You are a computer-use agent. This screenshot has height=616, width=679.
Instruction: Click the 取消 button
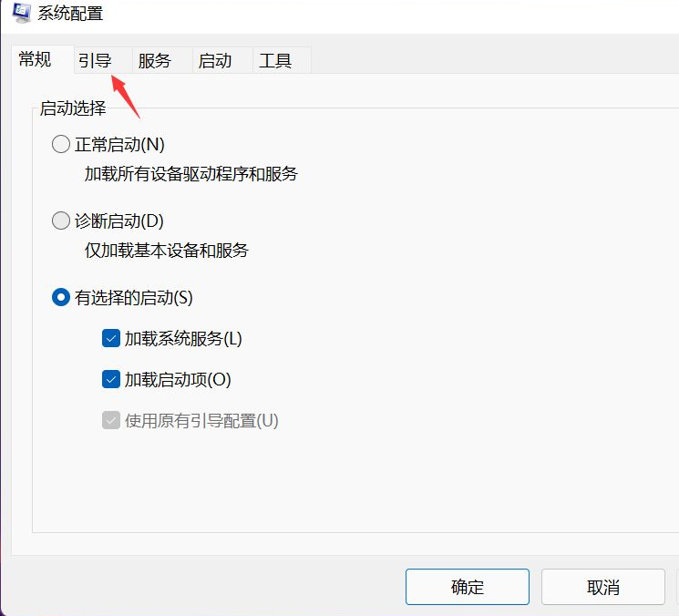(602, 587)
